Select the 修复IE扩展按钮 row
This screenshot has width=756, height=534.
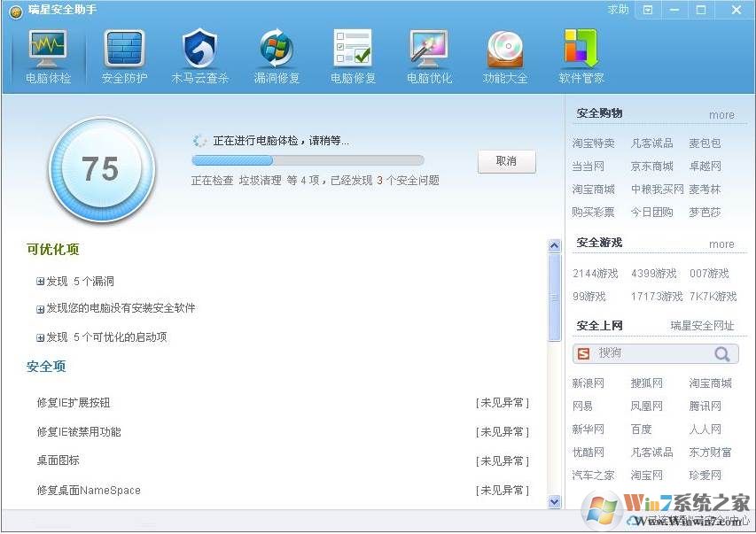(x=283, y=403)
